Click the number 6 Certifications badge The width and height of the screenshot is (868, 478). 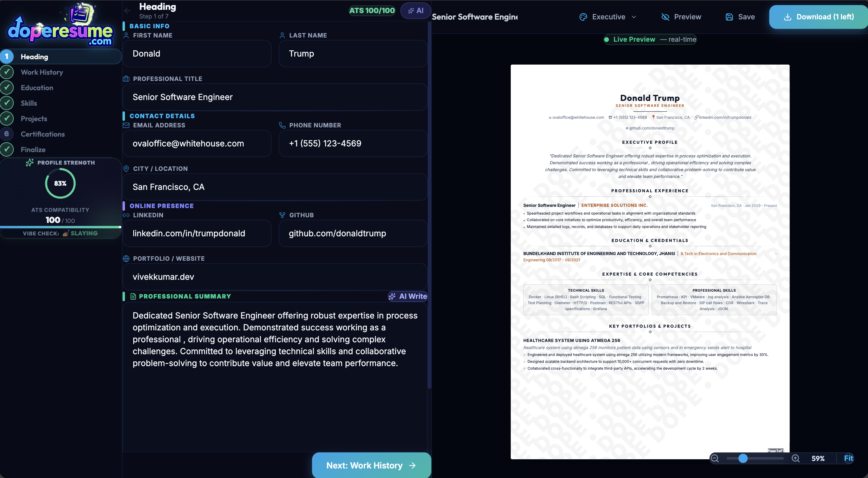tap(7, 134)
